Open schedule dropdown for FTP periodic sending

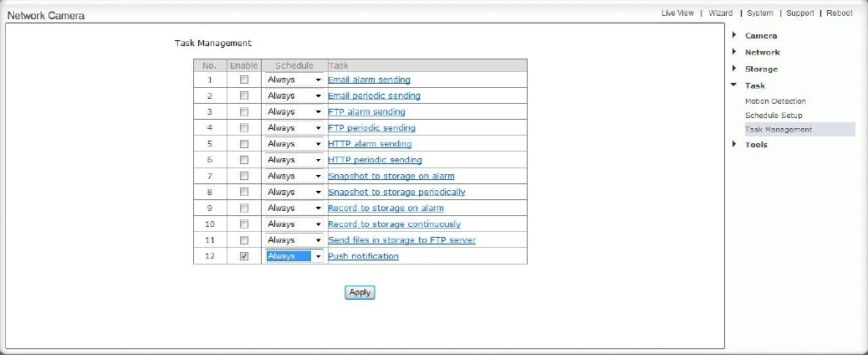tap(294, 127)
